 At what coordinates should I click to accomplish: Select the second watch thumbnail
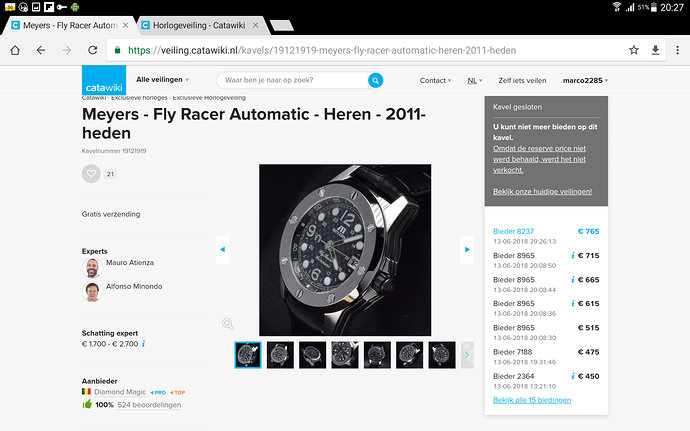280,355
